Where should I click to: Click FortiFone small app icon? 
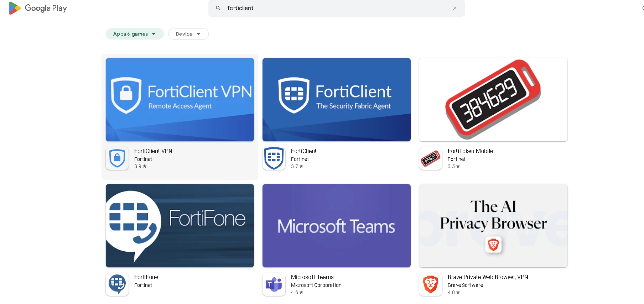pos(117,284)
